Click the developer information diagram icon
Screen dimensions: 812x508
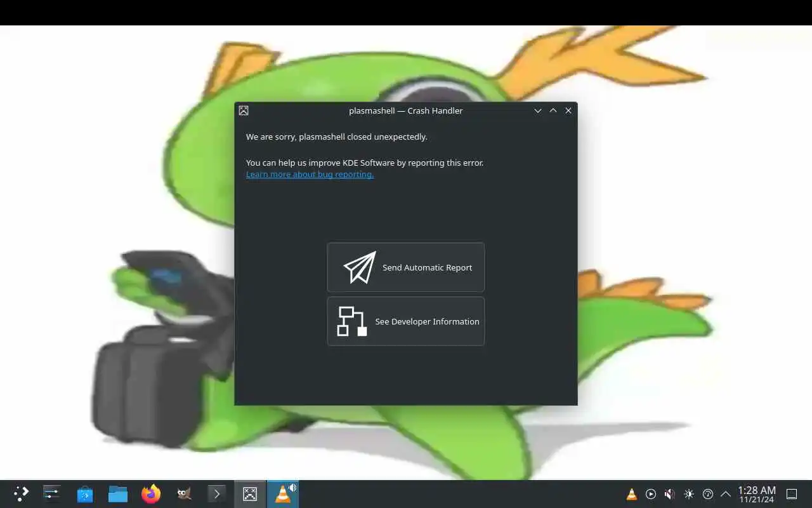tap(352, 321)
